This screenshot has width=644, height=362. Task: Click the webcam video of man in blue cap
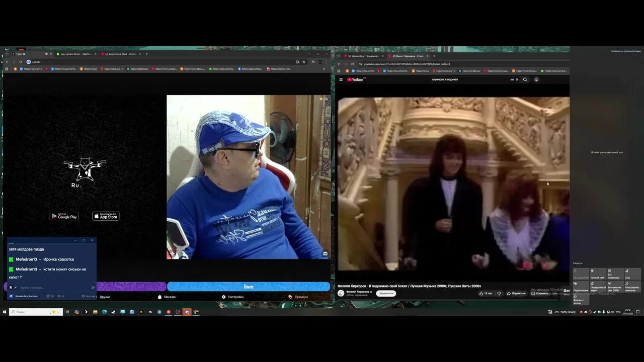(249, 177)
